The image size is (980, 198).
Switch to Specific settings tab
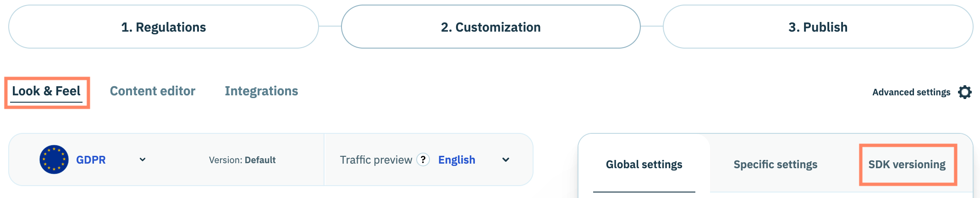776,165
